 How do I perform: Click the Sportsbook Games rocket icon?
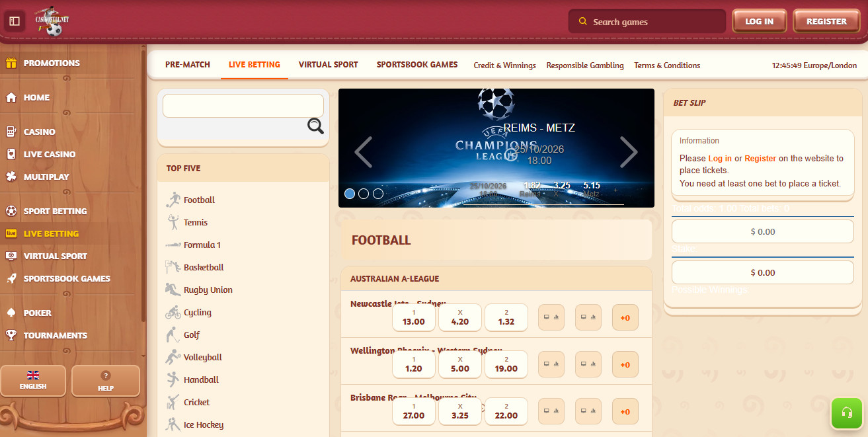[11, 278]
